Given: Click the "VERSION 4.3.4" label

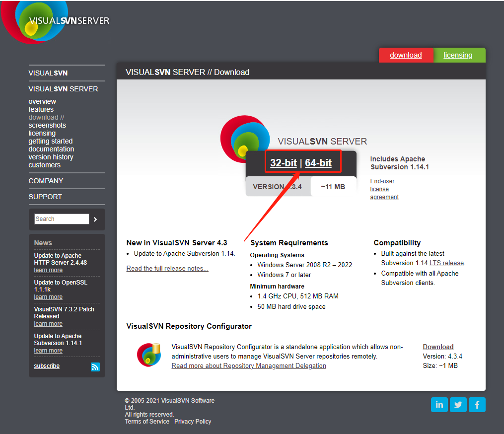Looking at the screenshot, I should point(277,187).
